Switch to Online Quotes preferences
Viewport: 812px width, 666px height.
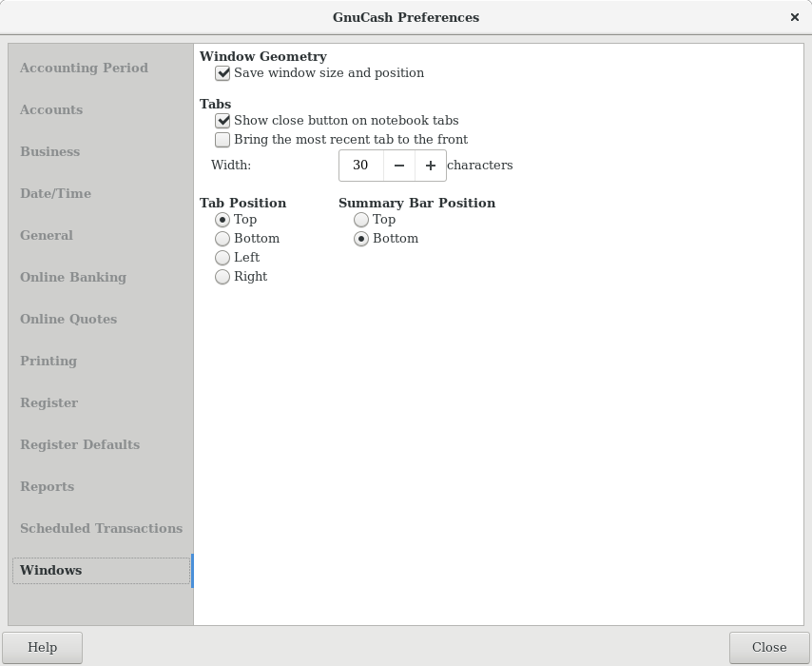pyautogui.click(x=101, y=320)
